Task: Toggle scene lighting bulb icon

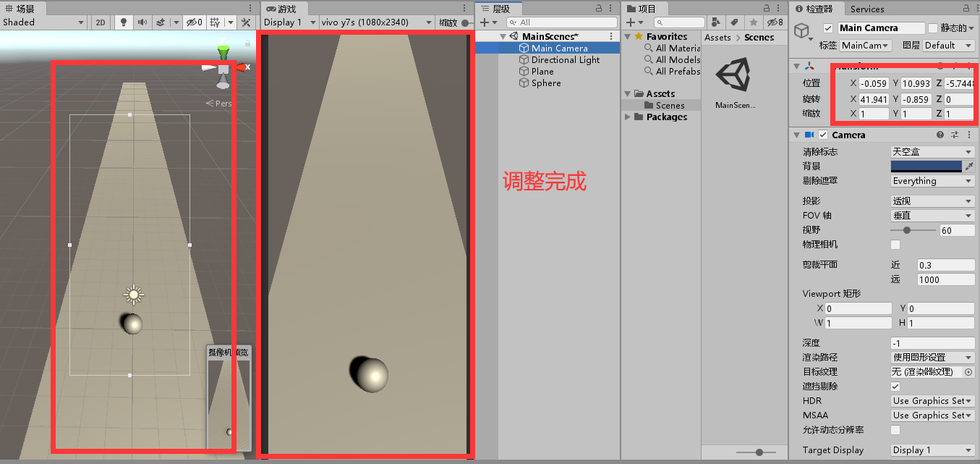Action: [x=124, y=22]
